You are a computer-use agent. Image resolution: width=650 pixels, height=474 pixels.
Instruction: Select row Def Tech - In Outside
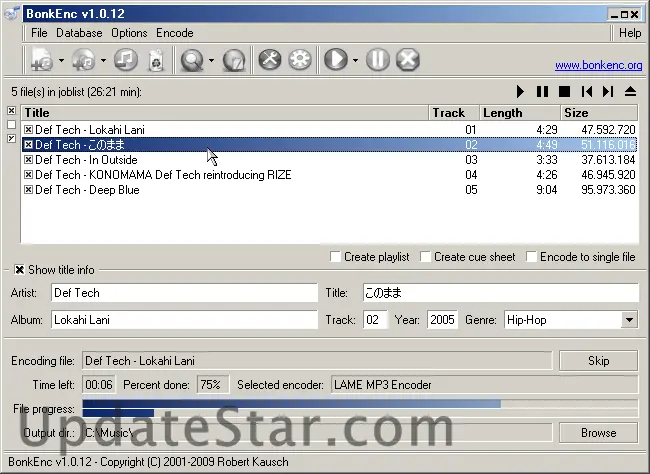330,160
